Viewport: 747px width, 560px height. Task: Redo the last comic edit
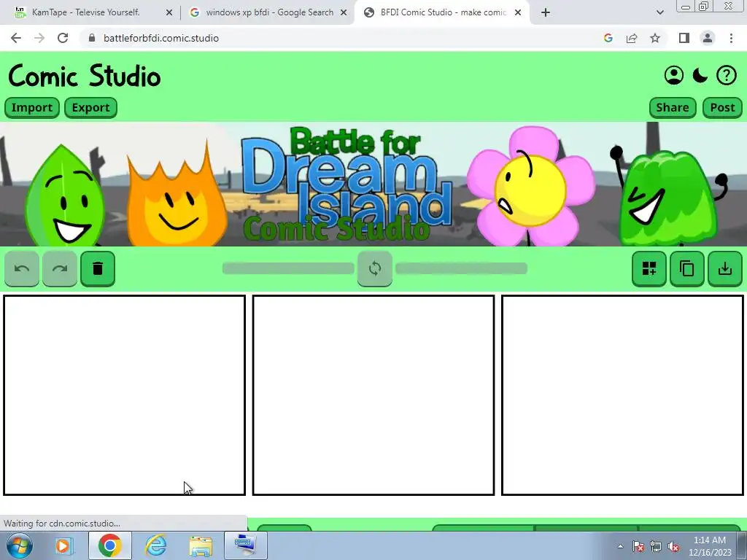click(x=60, y=268)
